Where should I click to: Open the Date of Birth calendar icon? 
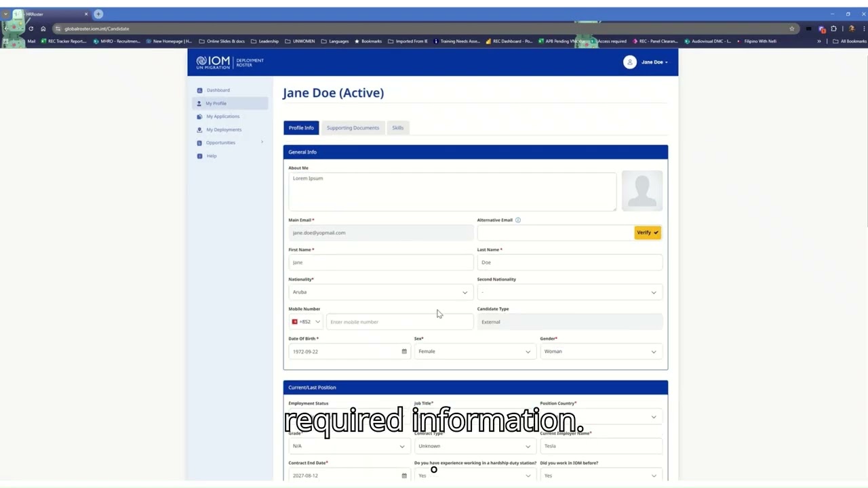pyautogui.click(x=404, y=352)
